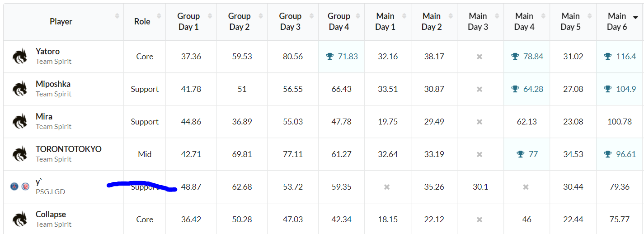The width and height of the screenshot is (644, 234).
Task: Toggle the Main Day 6 sort arrow
Action: [x=635, y=18]
